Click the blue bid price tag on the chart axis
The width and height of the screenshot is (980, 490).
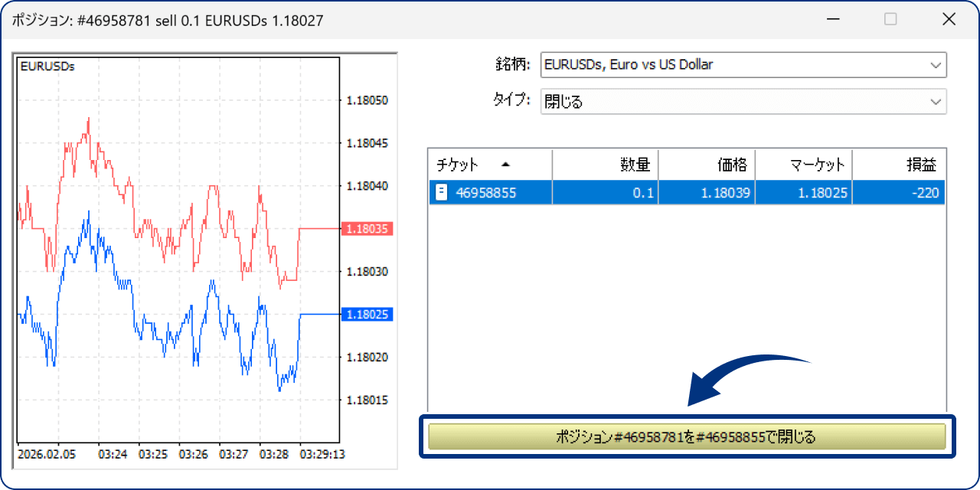pos(368,315)
